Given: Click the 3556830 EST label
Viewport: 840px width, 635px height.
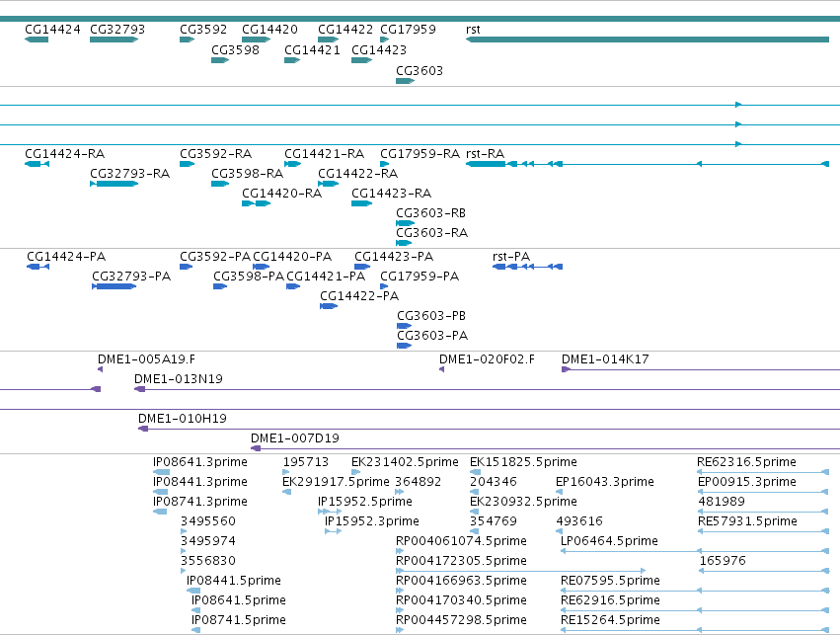Looking at the screenshot, I should click(208, 561).
